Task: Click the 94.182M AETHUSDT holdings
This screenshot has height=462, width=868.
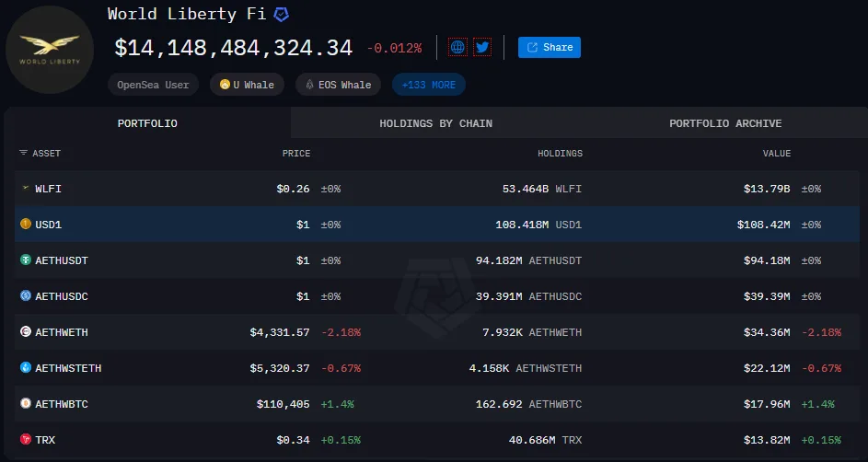Action: [x=528, y=260]
